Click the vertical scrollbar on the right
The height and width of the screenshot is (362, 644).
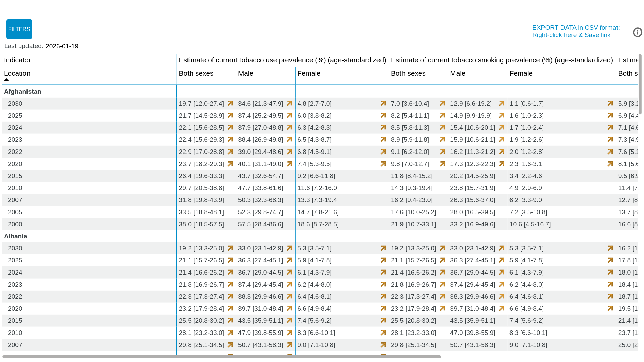[x=640, y=84]
